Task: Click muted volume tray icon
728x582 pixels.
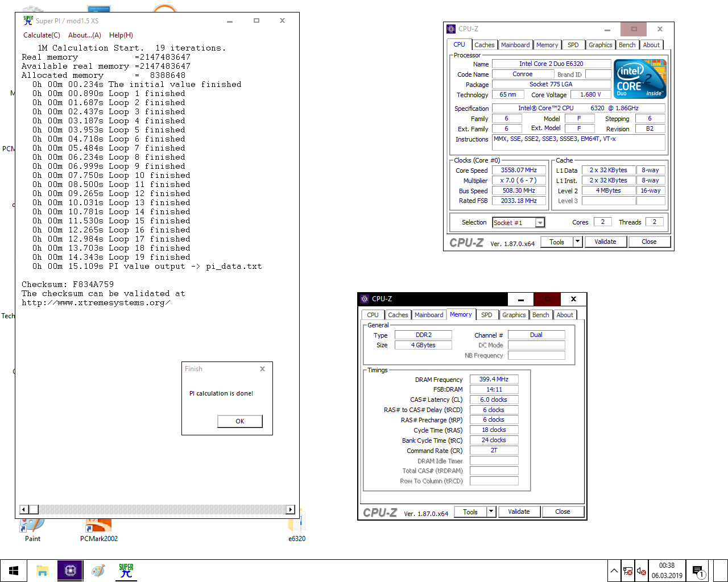Action: click(x=642, y=571)
